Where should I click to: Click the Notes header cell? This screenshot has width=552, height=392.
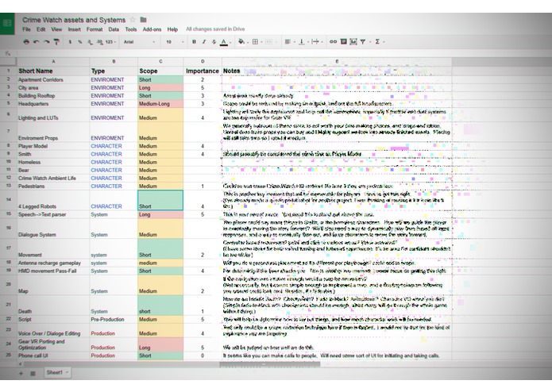337,71
